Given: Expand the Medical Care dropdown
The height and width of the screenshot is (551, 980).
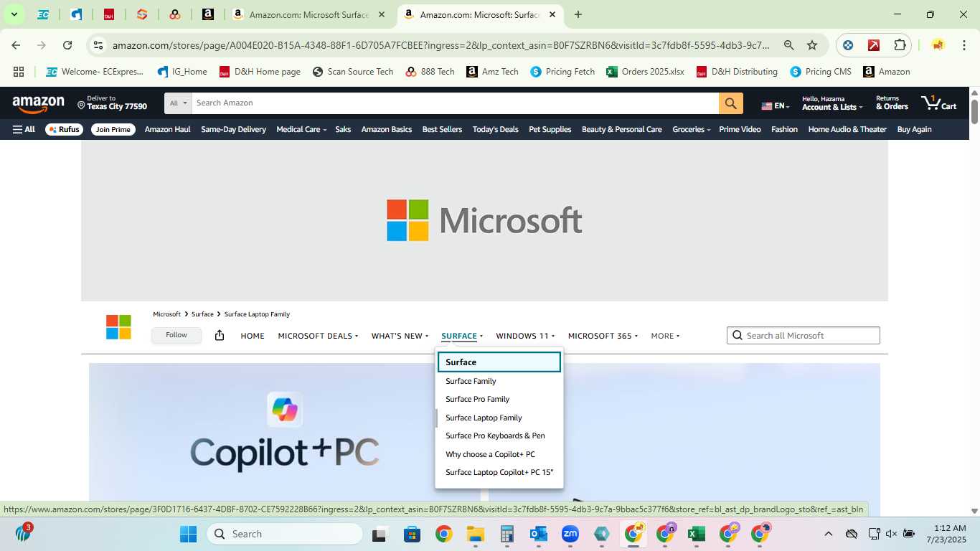Looking at the screenshot, I should tap(301, 129).
